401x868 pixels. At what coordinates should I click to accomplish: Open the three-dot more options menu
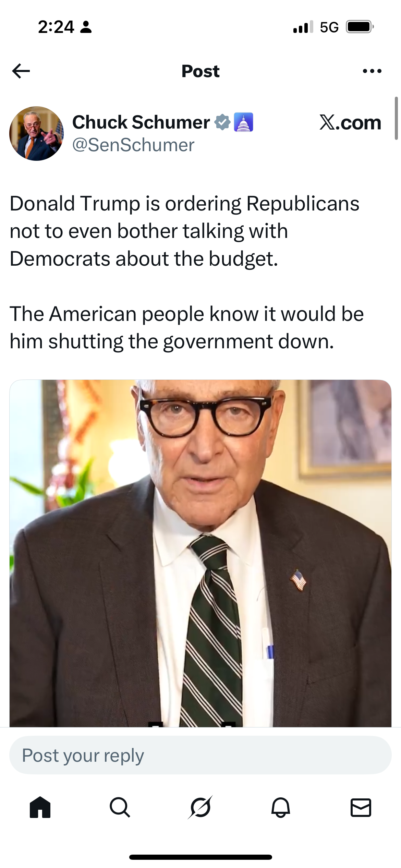[372, 71]
